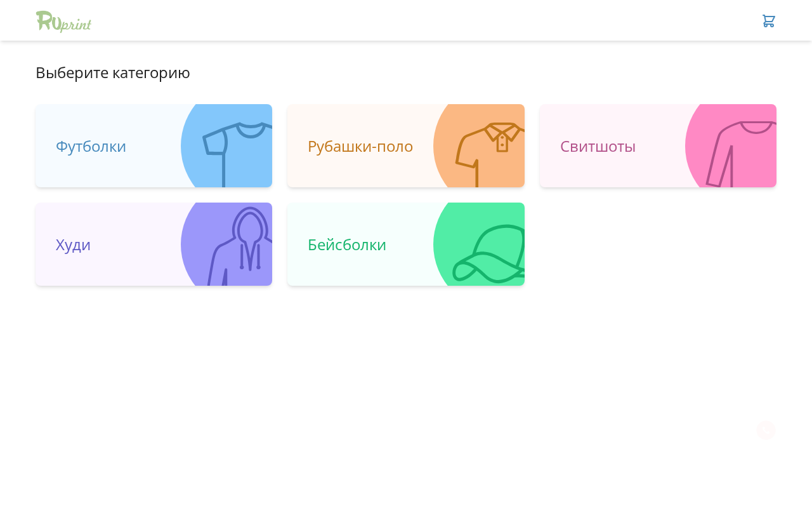812x508 pixels.
Task: Click the baseball cap outline icon
Action: pos(488,253)
